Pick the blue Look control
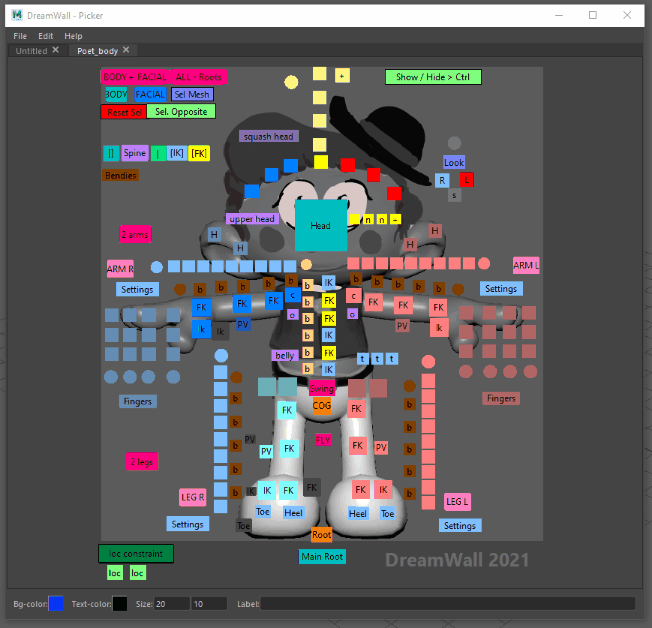Screen dimensions: 652x628 pyautogui.click(x=454, y=162)
